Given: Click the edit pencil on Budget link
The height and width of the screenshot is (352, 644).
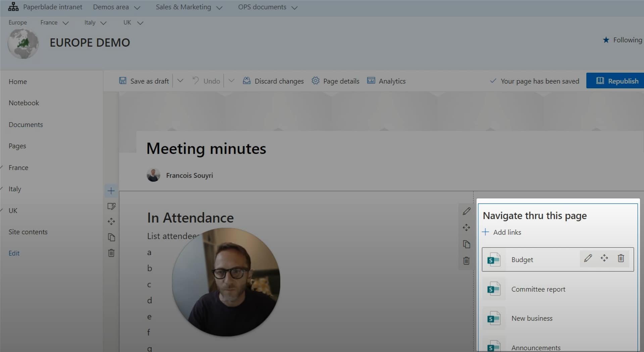Looking at the screenshot, I should 588,258.
